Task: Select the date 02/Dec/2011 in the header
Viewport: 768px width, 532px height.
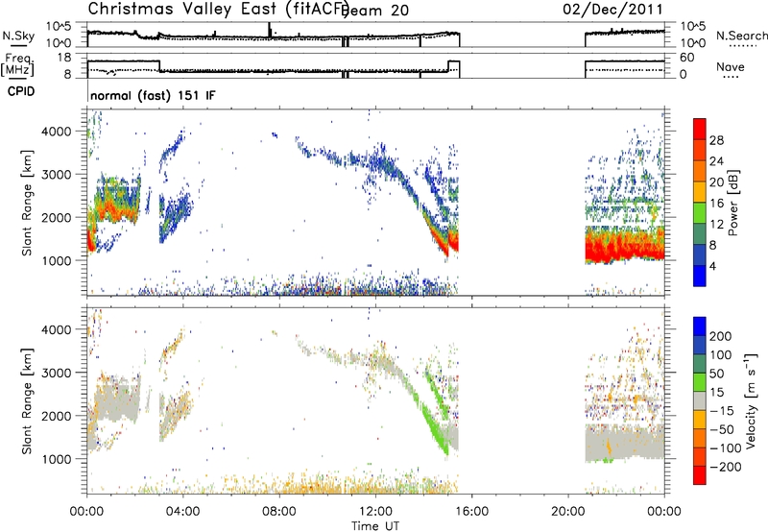Action: pos(612,9)
